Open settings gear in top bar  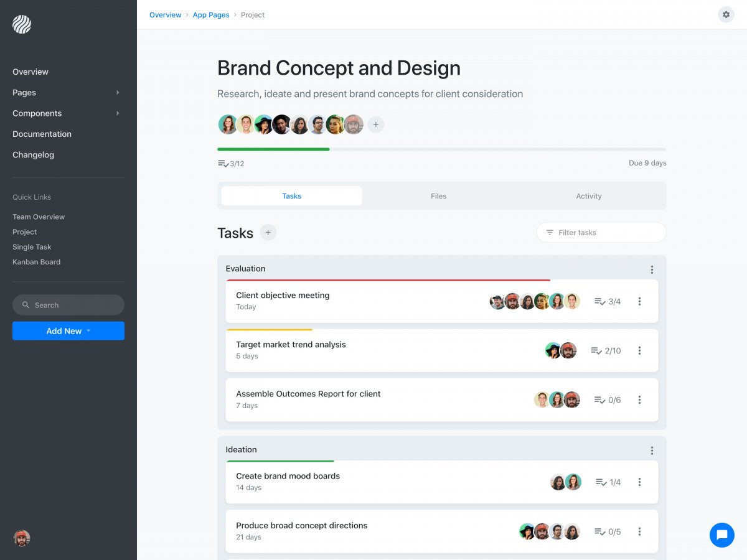click(x=726, y=14)
